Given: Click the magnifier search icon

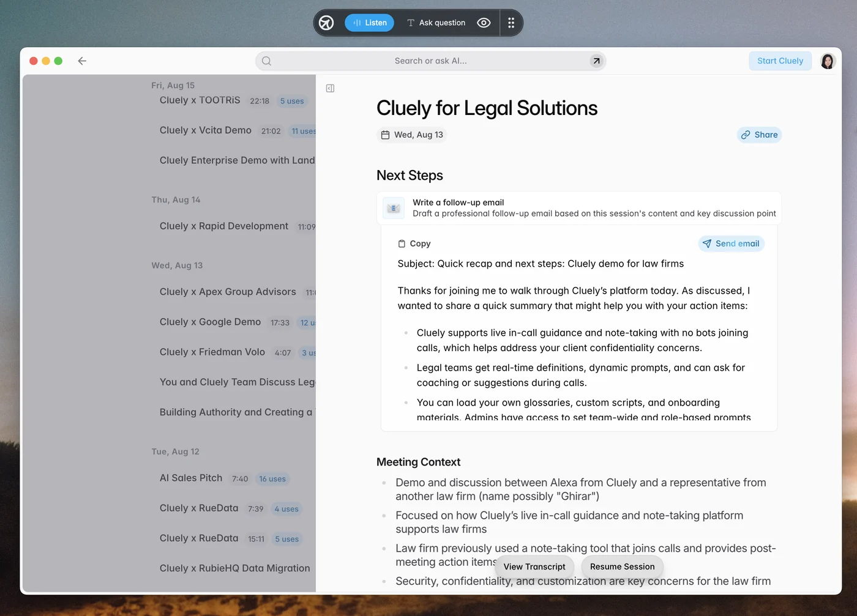Looking at the screenshot, I should (x=266, y=61).
